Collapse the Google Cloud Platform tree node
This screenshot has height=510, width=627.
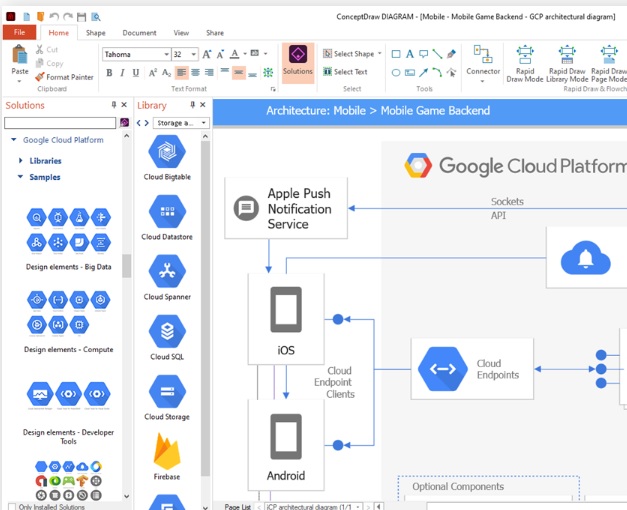click(x=14, y=140)
